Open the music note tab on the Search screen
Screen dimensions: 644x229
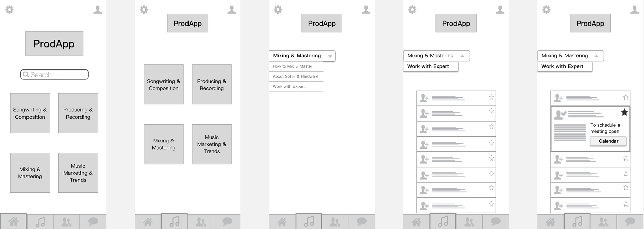40,222
